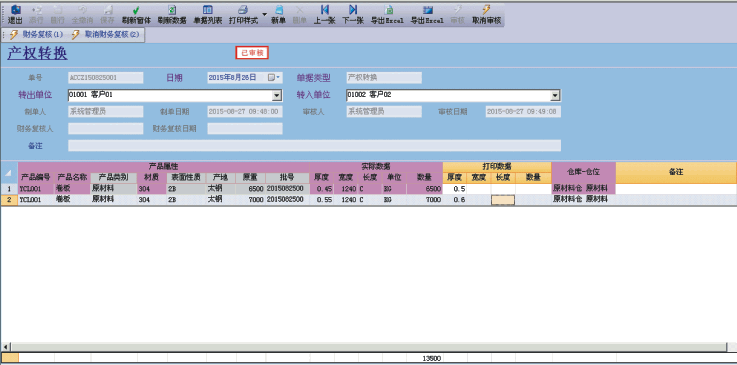
Task: Click the grid's select-all corner triangle
Action: click(x=9, y=173)
